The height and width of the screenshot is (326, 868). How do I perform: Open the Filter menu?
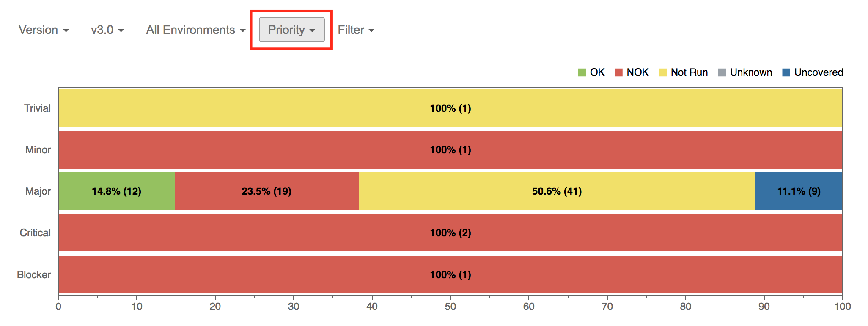tap(356, 30)
